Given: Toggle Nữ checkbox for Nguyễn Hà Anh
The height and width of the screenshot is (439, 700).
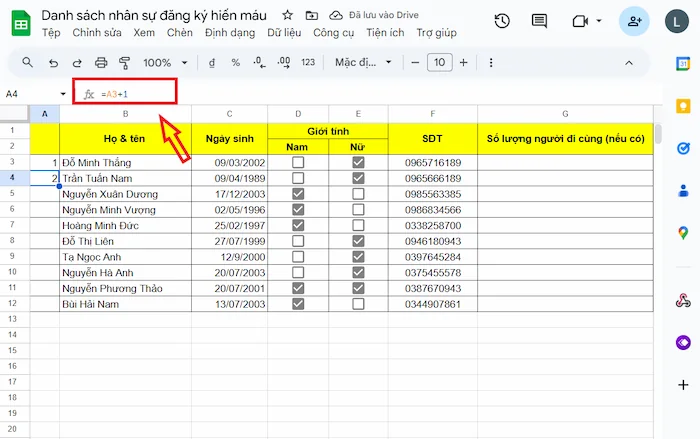Looking at the screenshot, I should click(358, 272).
